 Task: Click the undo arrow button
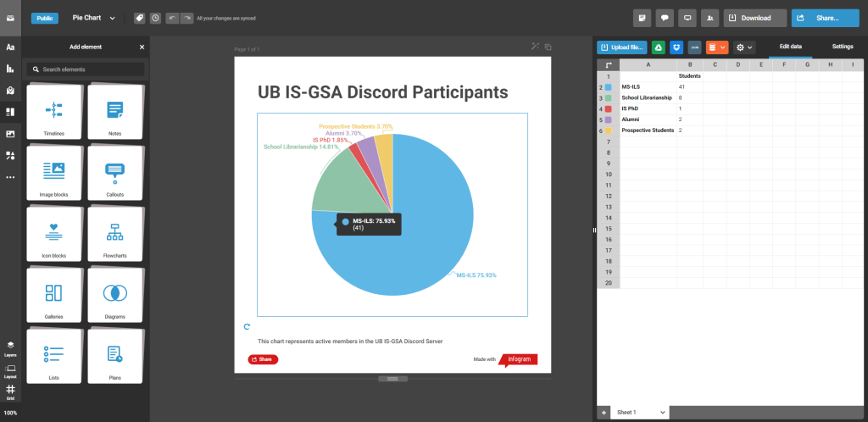tap(172, 18)
